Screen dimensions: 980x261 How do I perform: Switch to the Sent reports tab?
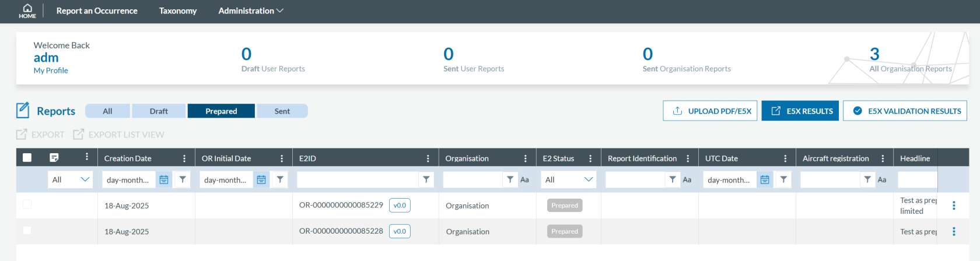tap(282, 111)
